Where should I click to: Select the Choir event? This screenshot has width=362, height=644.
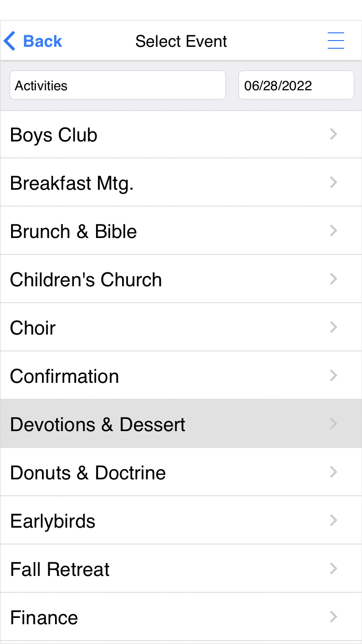pos(33,328)
